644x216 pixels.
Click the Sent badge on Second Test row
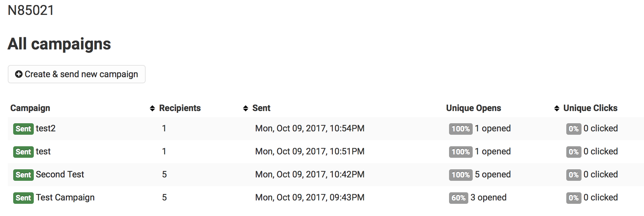[23, 175]
